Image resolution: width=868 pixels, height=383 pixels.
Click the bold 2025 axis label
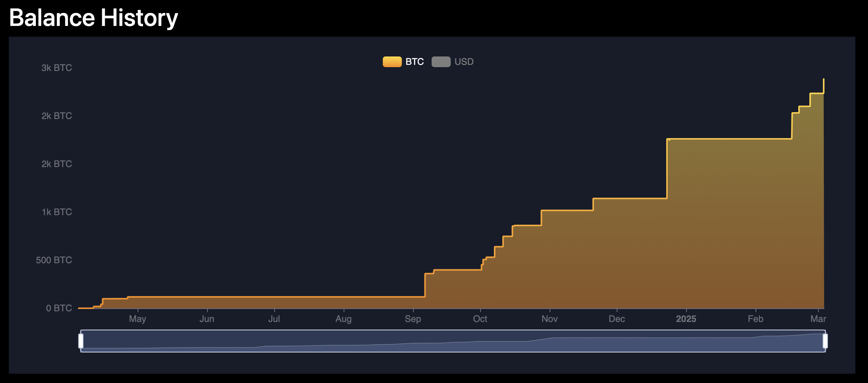click(686, 319)
